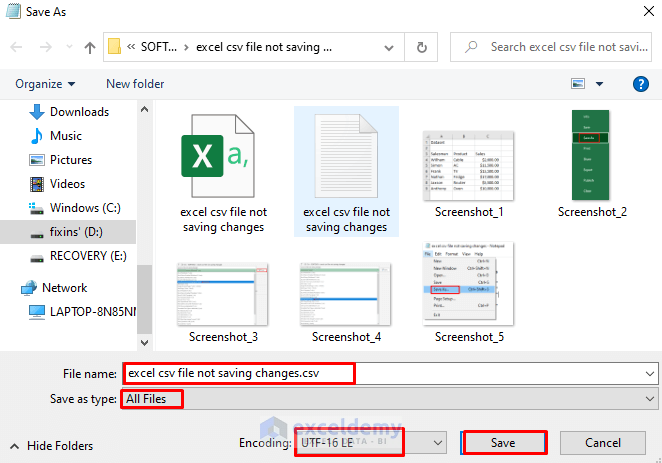Click the Cancel button
662x463 pixels.
click(602, 443)
